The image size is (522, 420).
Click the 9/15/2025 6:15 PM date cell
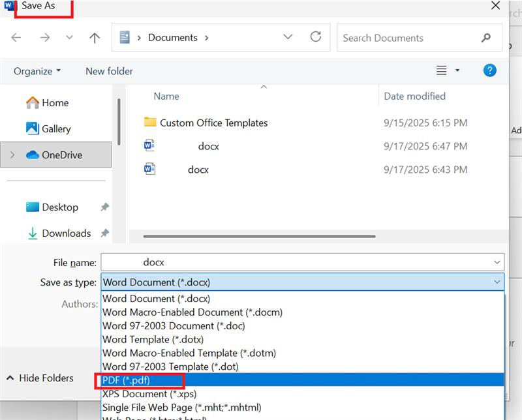(x=425, y=123)
